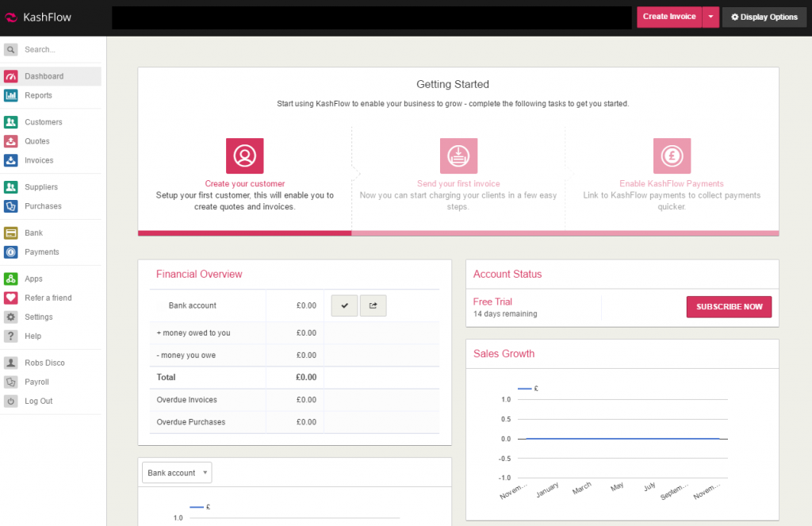This screenshot has height=526, width=812.
Task: Open the Apps menu item
Action: click(x=33, y=278)
